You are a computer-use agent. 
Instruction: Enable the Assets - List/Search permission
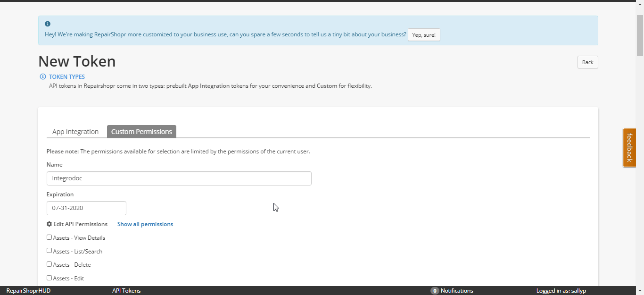coord(49,251)
